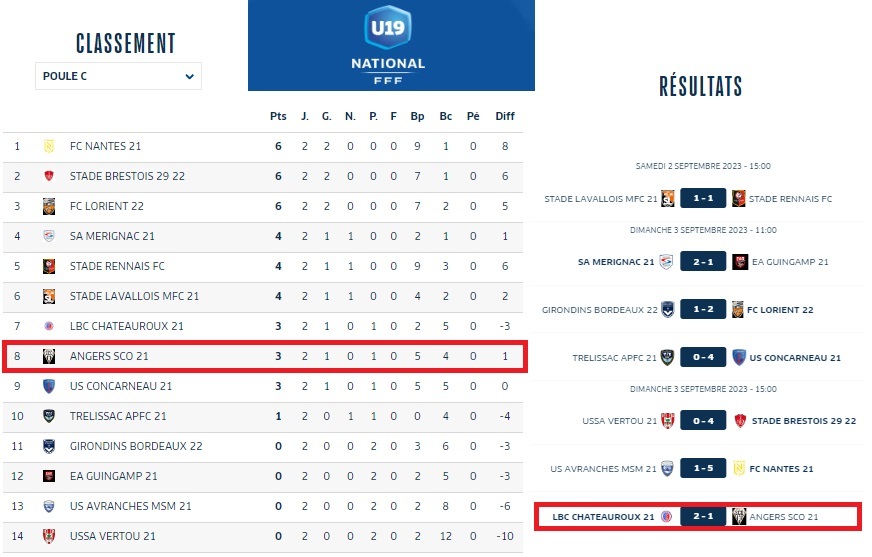
Task: Click the Stade Brestois crest in standings
Action: 48,176
